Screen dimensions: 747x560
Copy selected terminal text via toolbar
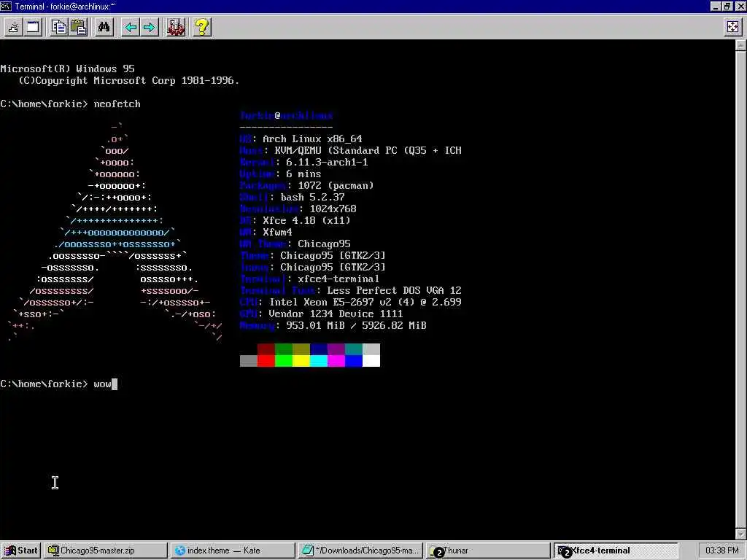click(x=59, y=27)
